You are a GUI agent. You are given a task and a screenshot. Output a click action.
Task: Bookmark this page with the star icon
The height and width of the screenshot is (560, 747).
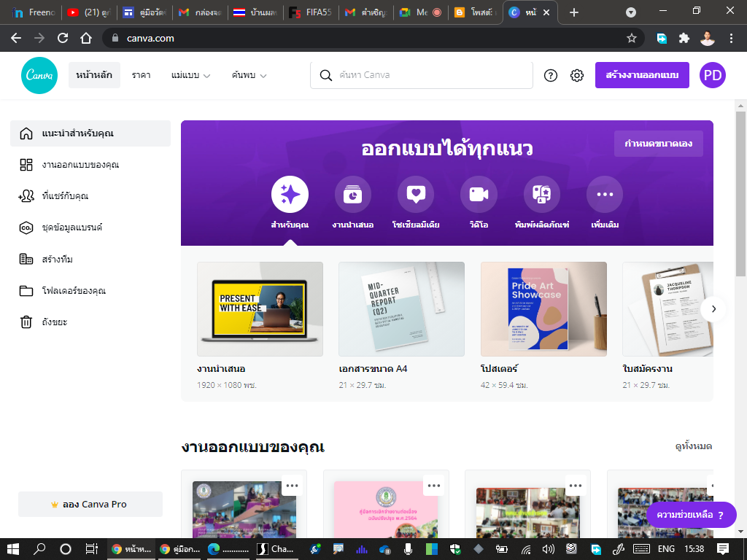tap(632, 38)
